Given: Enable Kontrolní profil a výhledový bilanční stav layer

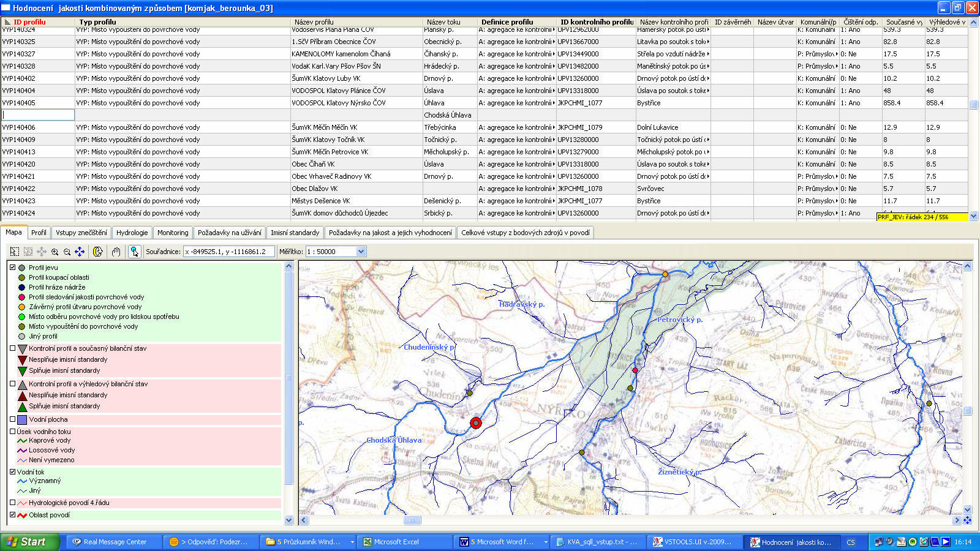Looking at the screenshot, I should pyautogui.click(x=12, y=384).
